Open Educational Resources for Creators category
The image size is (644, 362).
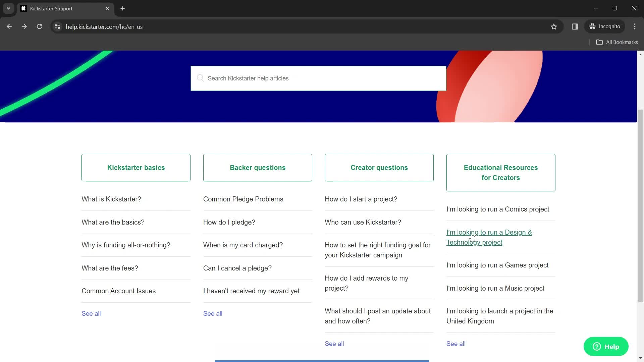pos(501,173)
